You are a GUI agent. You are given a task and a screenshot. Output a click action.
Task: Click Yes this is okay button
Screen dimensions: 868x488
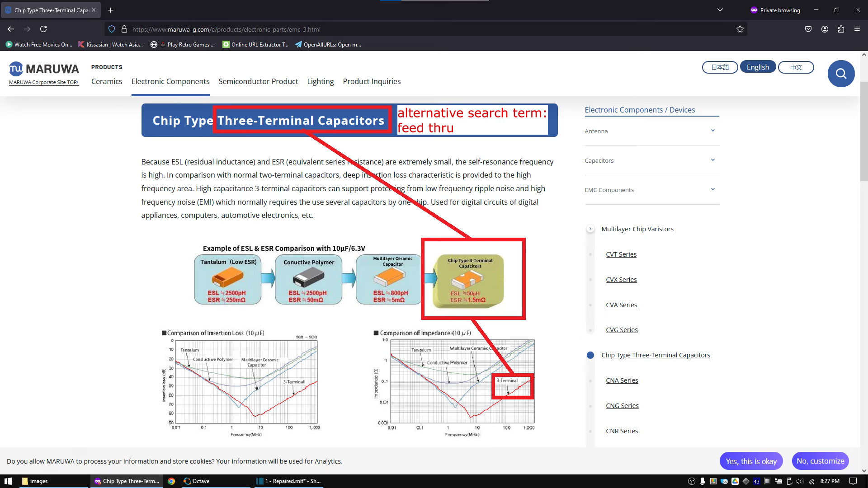point(751,461)
